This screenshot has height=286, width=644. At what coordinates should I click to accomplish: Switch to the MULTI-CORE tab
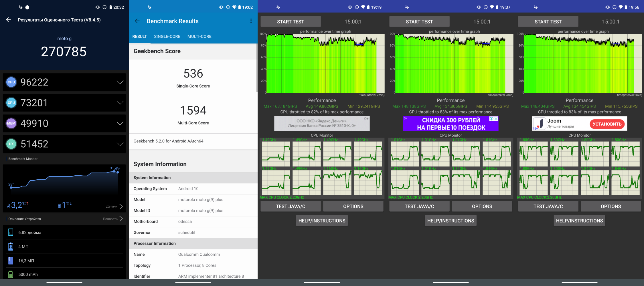click(199, 37)
